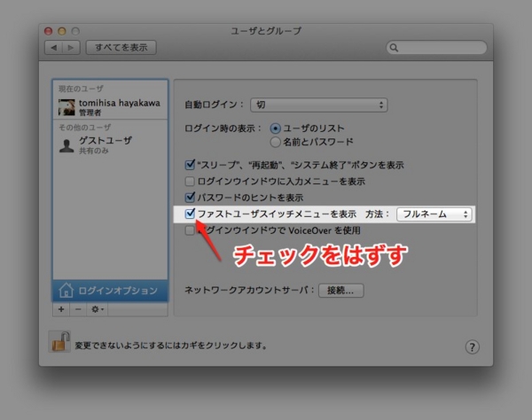The image size is (532, 420).
Task: Click the すべてを表示 button
Action: [x=121, y=48]
